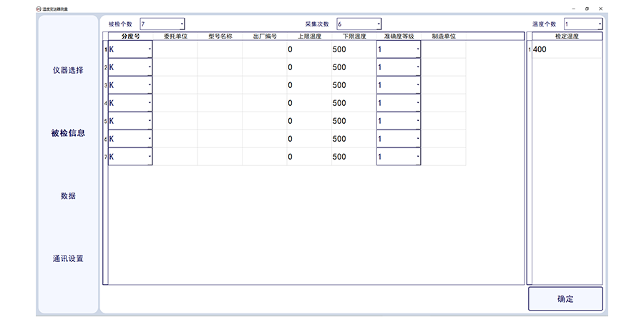Edit row 5 下限温度 value 500

pyautogui.click(x=353, y=121)
